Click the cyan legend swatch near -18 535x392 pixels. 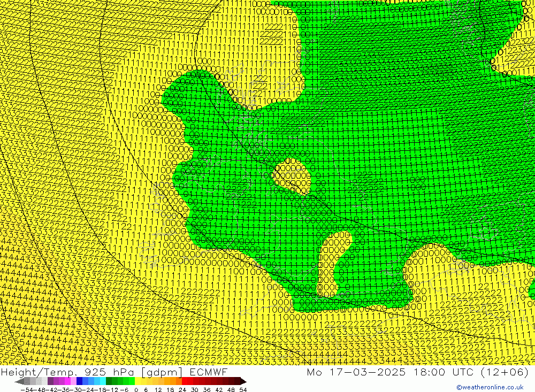point(103,381)
